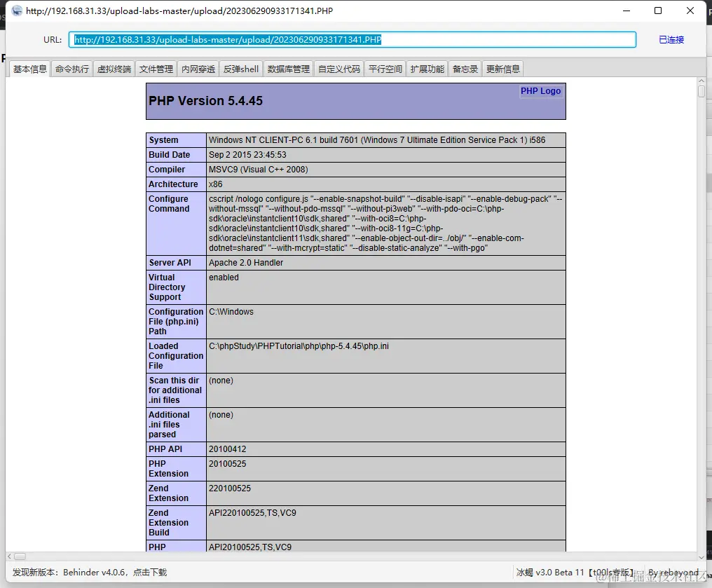
Task: Click the PHP Extension value 20100525
Action: 228,463
